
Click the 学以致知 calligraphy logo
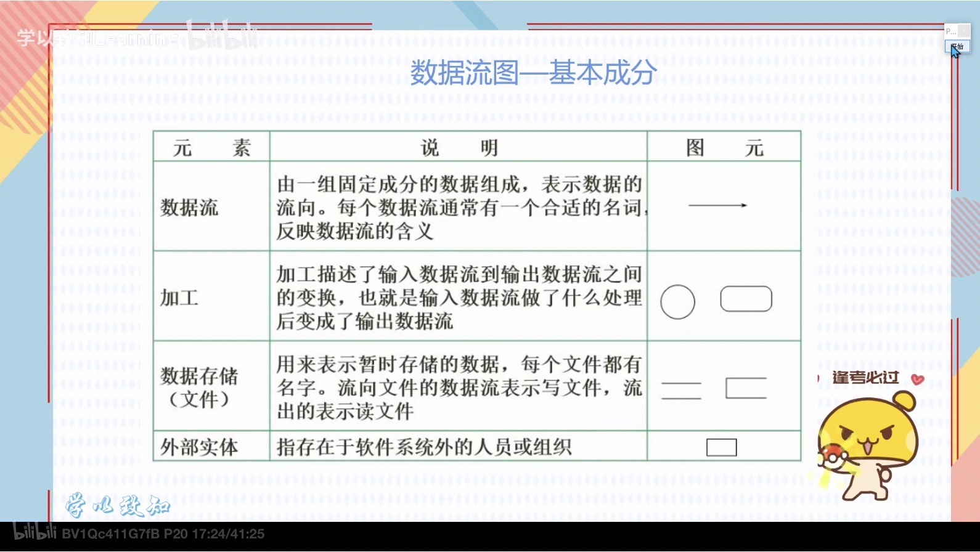(117, 505)
